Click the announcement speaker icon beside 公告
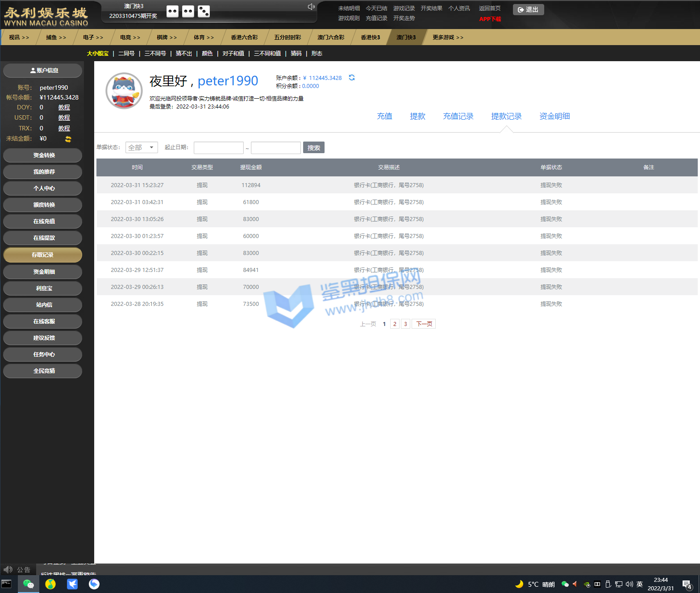The width and height of the screenshot is (700, 593). point(8,569)
